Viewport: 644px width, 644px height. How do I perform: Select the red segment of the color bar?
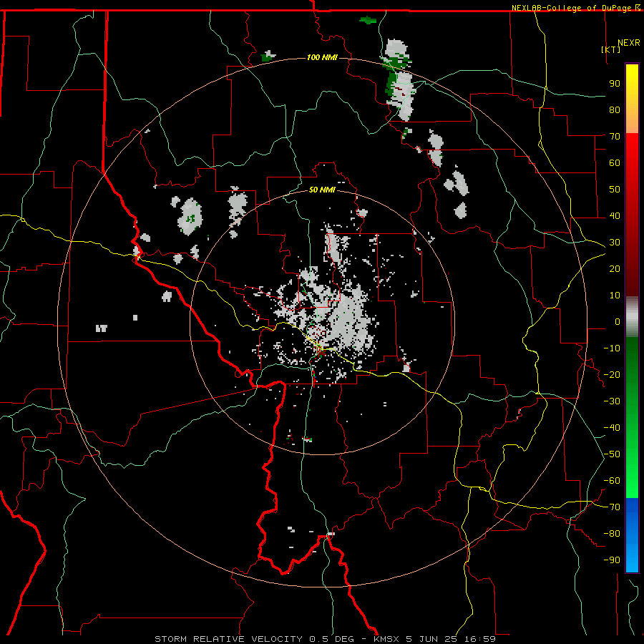click(x=632, y=215)
